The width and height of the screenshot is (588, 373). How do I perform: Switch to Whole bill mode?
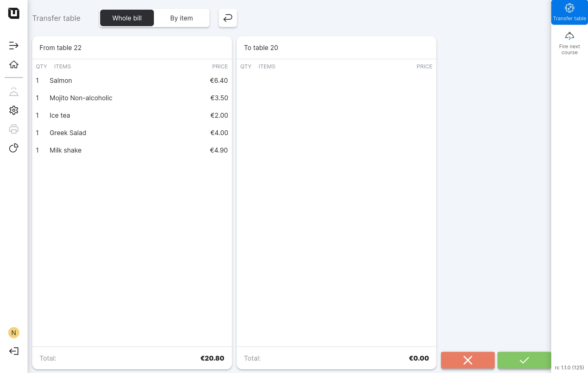tap(127, 18)
